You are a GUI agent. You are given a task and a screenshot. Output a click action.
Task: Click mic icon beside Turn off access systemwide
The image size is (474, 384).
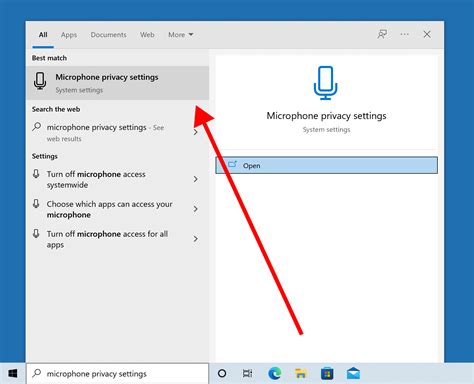click(36, 173)
